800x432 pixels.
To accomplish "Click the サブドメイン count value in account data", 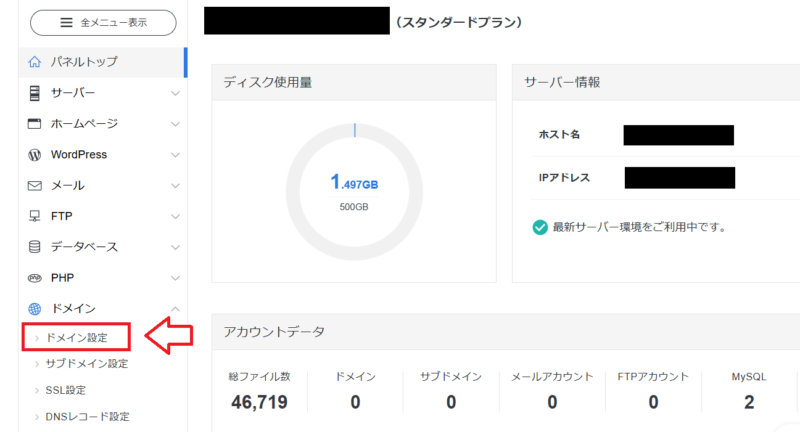I will pos(451,402).
